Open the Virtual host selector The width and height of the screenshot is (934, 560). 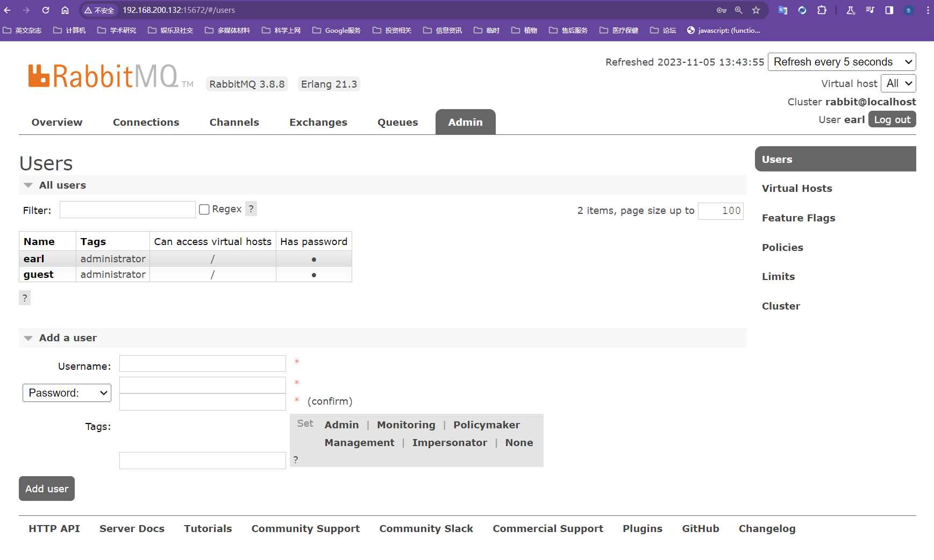click(x=898, y=83)
